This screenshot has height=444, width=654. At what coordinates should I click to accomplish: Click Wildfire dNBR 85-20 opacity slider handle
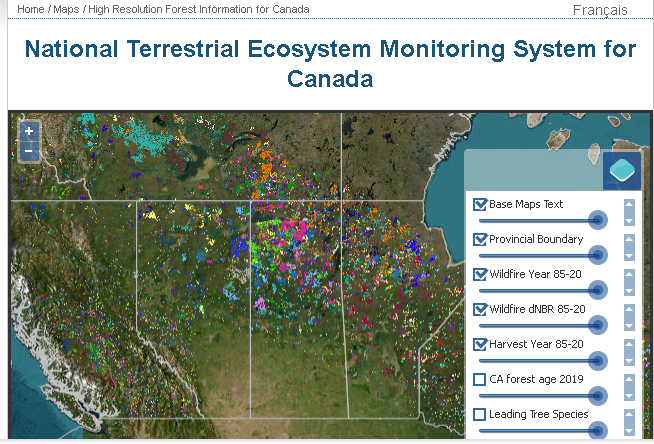[597, 325]
